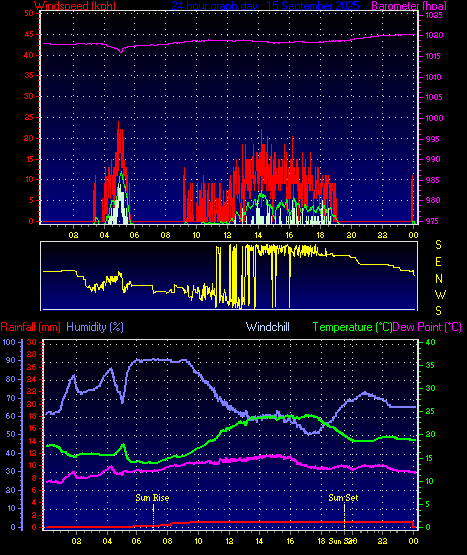
Task: Click 50 on the red windspeed axis
Action: coord(29,13)
